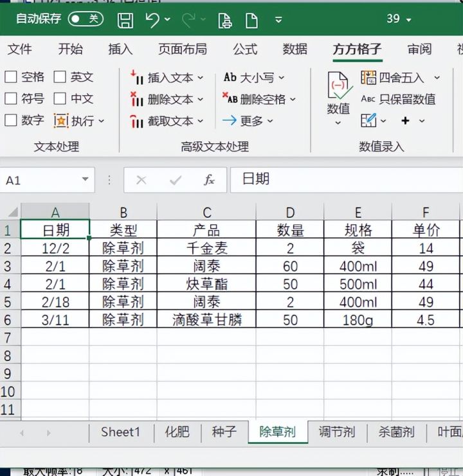Screen dimensions: 463x476
Task: Click the blue arrow 更多 icon
Action: point(230,121)
